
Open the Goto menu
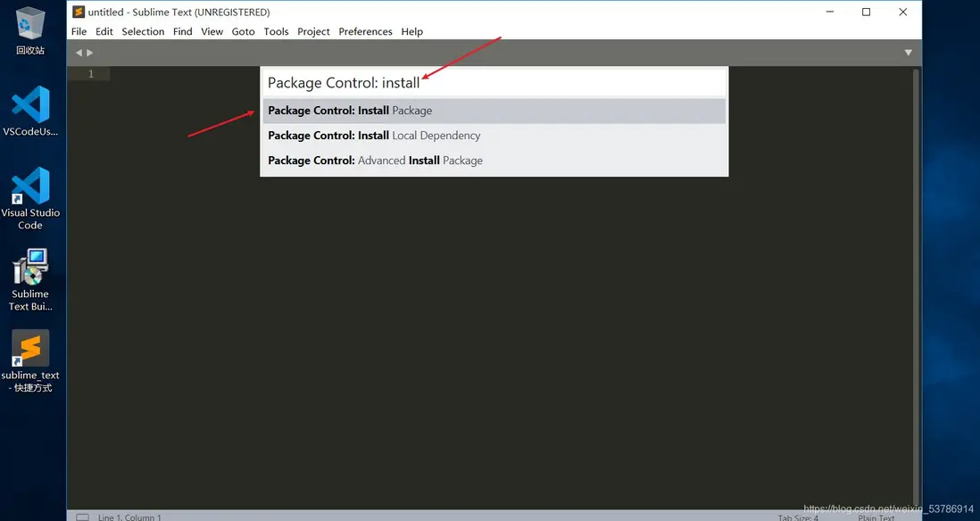pyautogui.click(x=243, y=31)
